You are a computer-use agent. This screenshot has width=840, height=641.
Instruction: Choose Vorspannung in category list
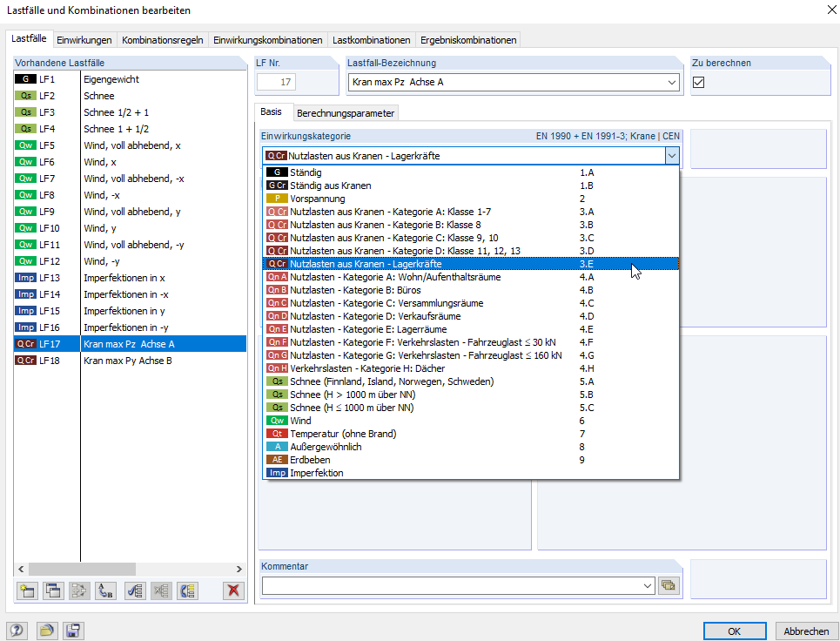pyautogui.click(x=471, y=199)
